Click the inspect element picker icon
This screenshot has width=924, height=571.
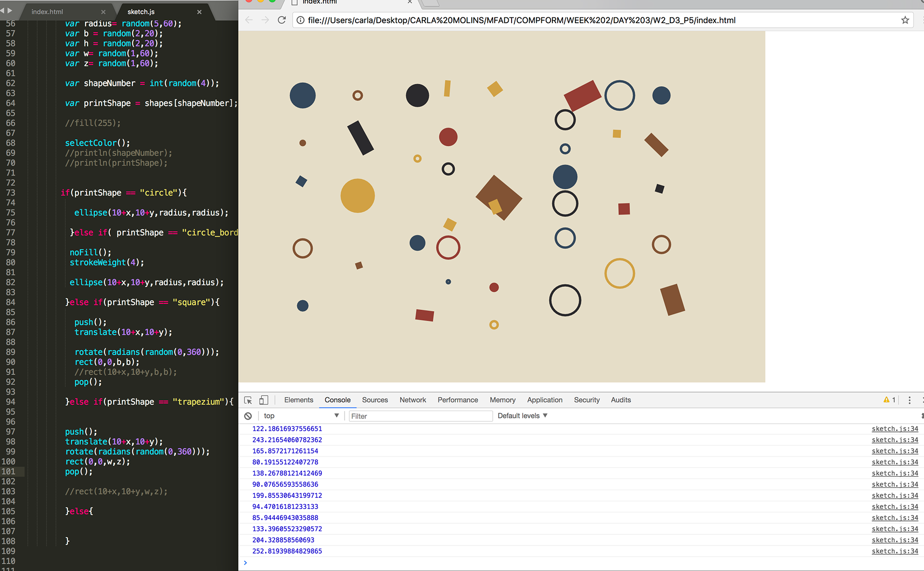coord(248,400)
